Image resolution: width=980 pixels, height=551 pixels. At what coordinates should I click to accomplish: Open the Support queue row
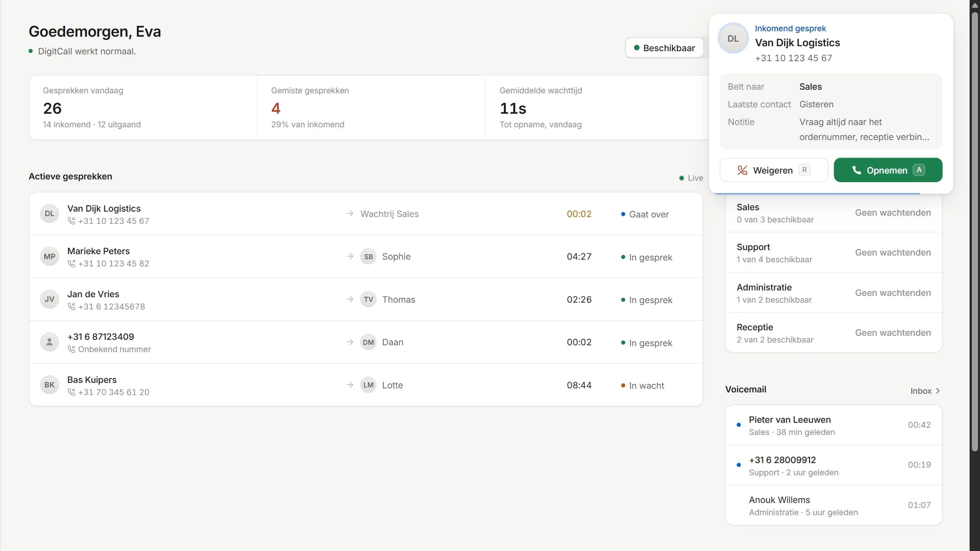[x=833, y=252]
